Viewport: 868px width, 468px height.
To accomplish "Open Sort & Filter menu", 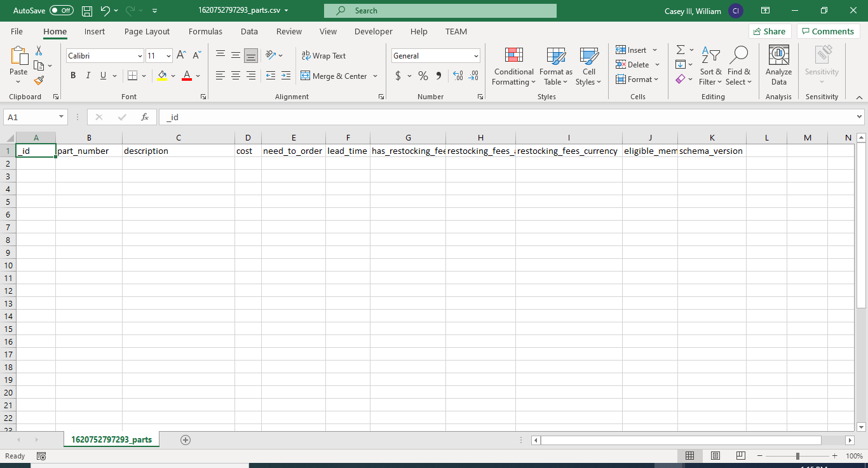I will click(710, 65).
